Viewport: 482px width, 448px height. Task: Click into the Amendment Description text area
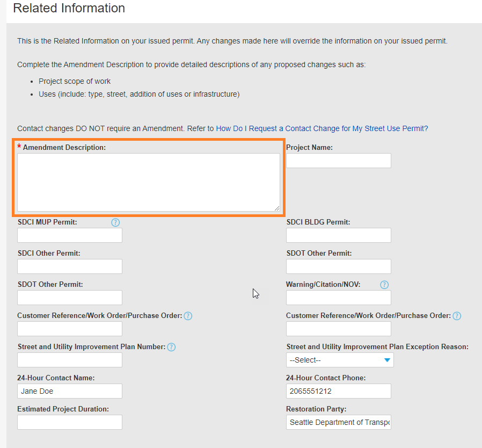point(148,182)
